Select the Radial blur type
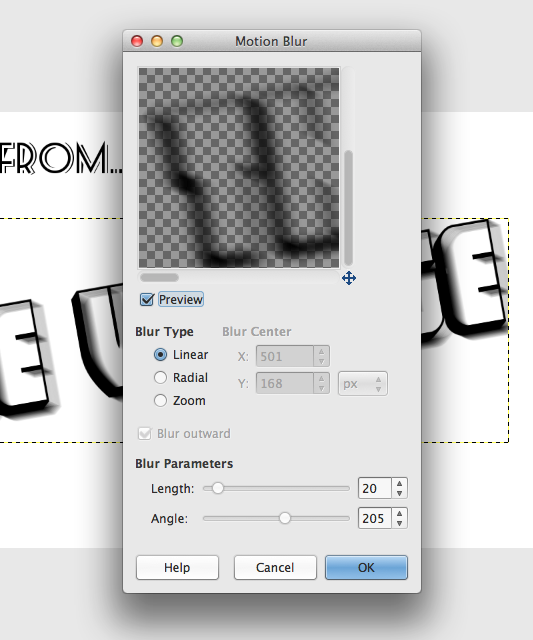Viewport: 533px width, 640px height. (160, 378)
